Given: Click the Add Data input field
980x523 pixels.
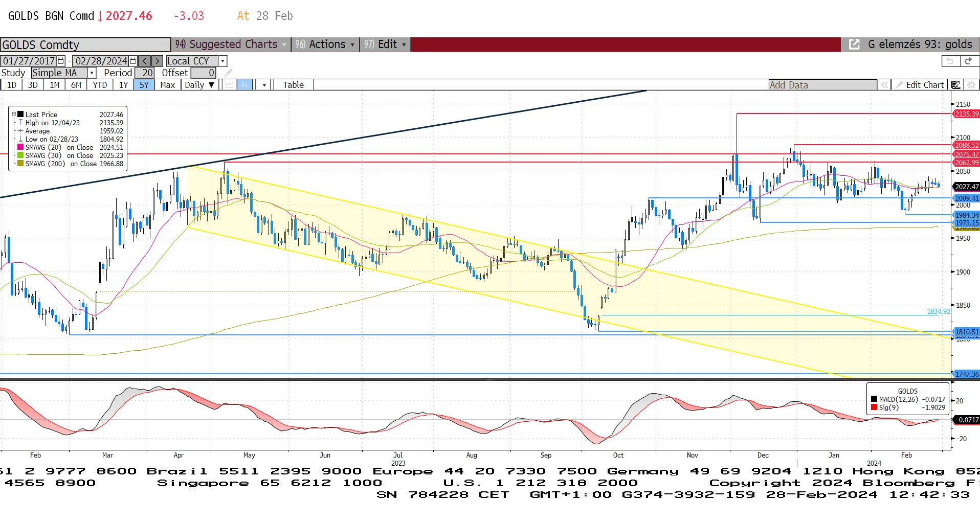Looking at the screenshot, I should 822,85.
